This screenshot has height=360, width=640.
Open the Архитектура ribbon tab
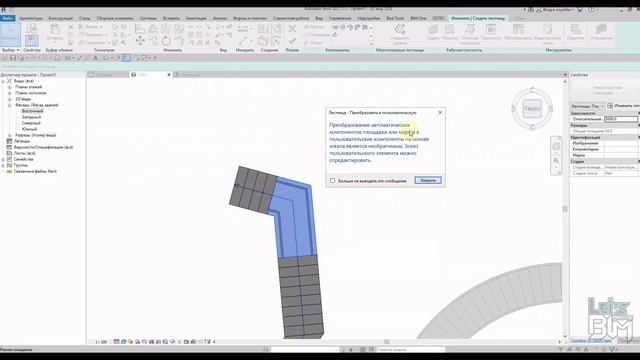point(31,18)
